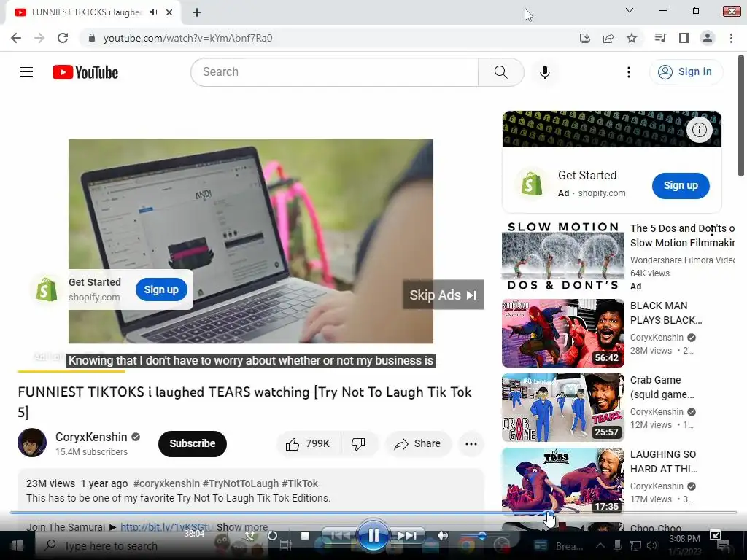Viewport: 747px width, 560px height.
Task: Mute the tab via speaker icon
Action: 153,12
